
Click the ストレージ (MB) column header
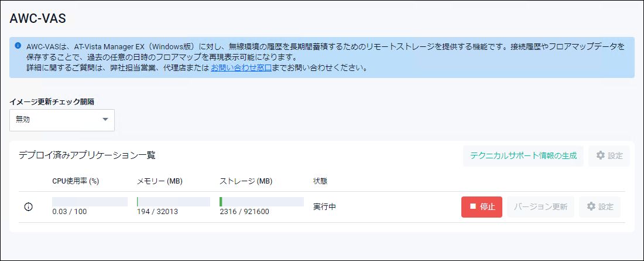pos(246,181)
